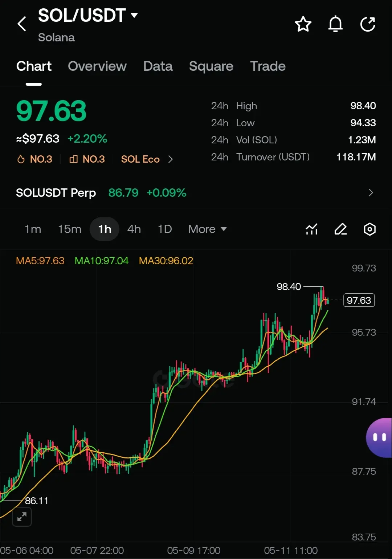Select the 1h timeframe
392x559 pixels.
click(105, 229)
